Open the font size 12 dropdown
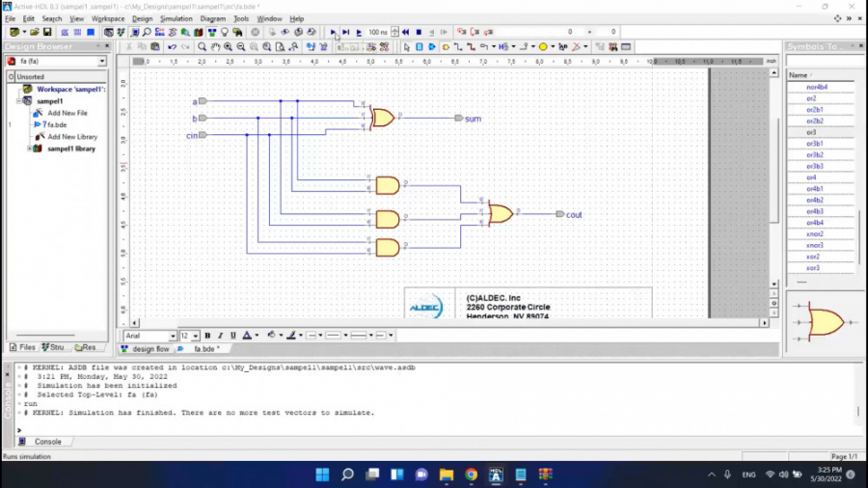868x488 pixels. [x=196, y=336]
